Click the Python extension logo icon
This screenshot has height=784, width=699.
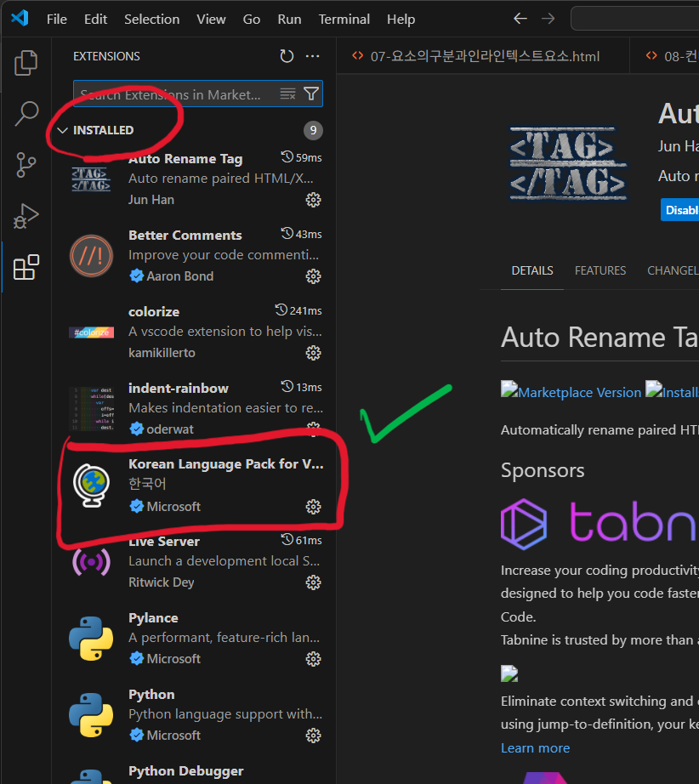[91, 715]
